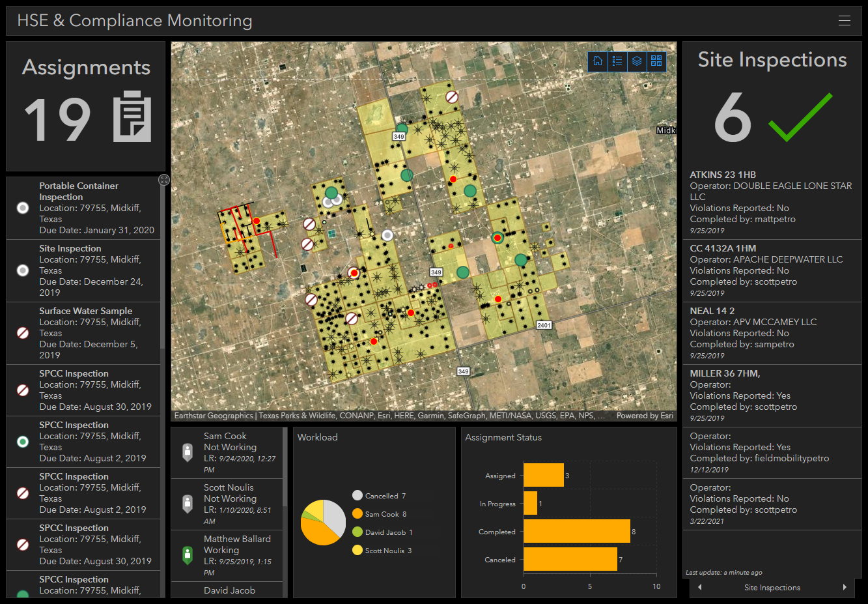
Task: Click the Completed bar in Assignment Status
Action: [x=576, y=531]
